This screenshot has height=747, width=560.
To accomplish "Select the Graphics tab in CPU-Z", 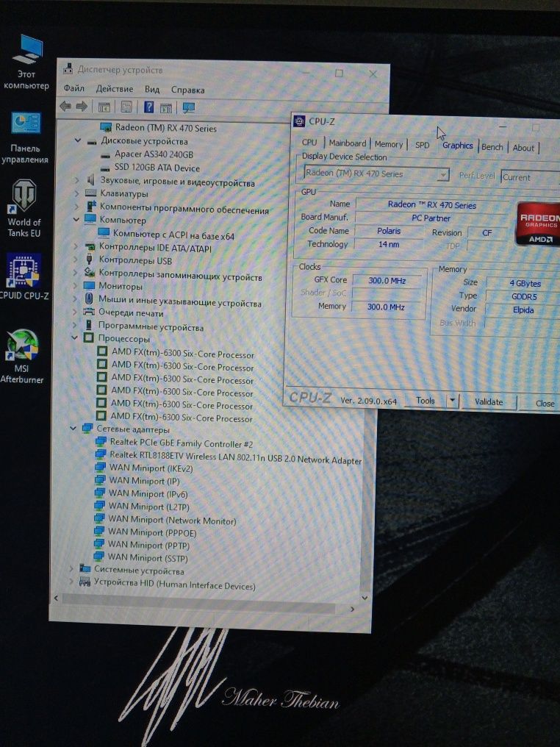I will pyautogui.click(x=458, y=146).
